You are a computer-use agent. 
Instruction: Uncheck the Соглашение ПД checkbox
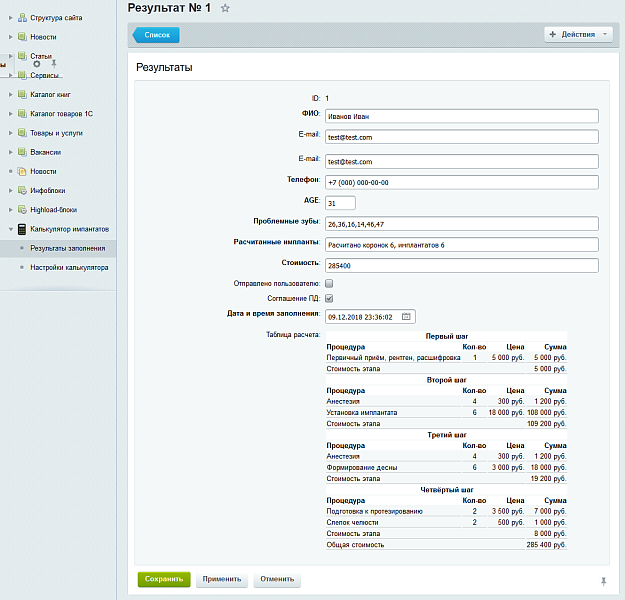click(329, 298)
